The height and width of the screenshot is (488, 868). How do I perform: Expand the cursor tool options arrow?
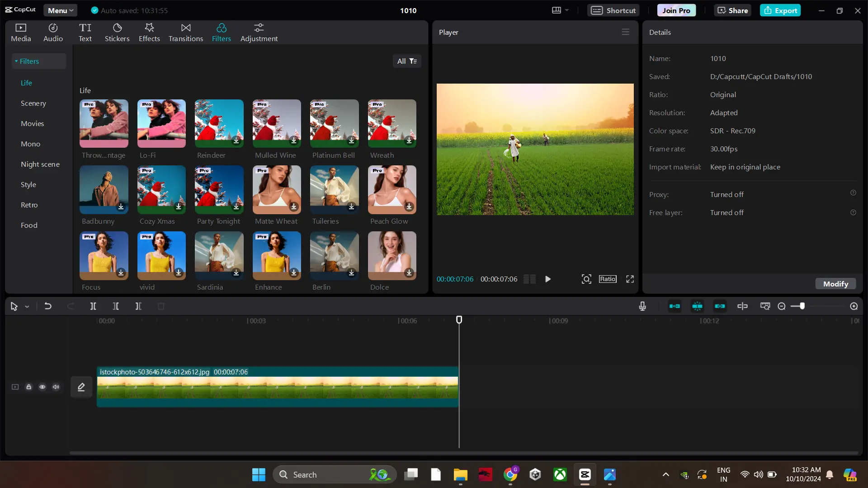(x=27, y=307)
